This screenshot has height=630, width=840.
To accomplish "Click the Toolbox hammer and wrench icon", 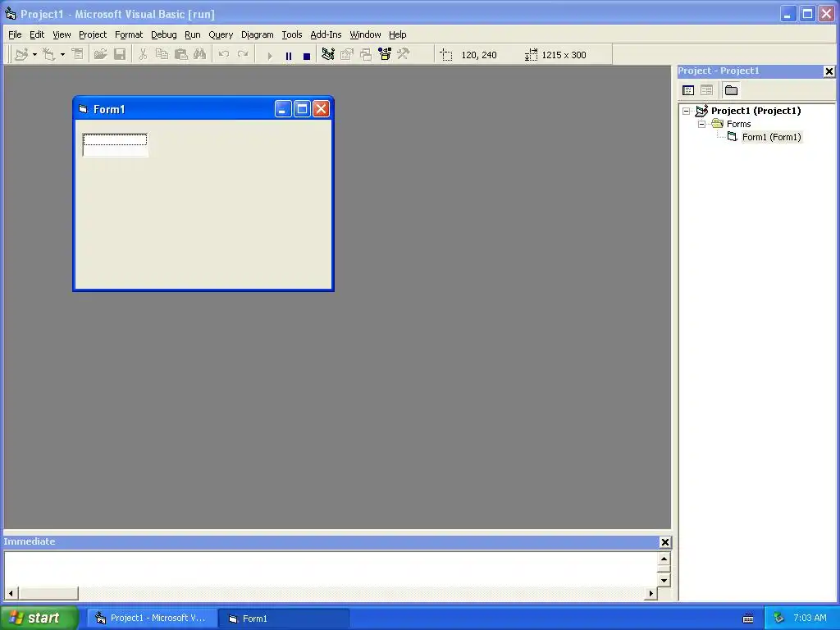I will pyautogui.click(x=404, y=55).
